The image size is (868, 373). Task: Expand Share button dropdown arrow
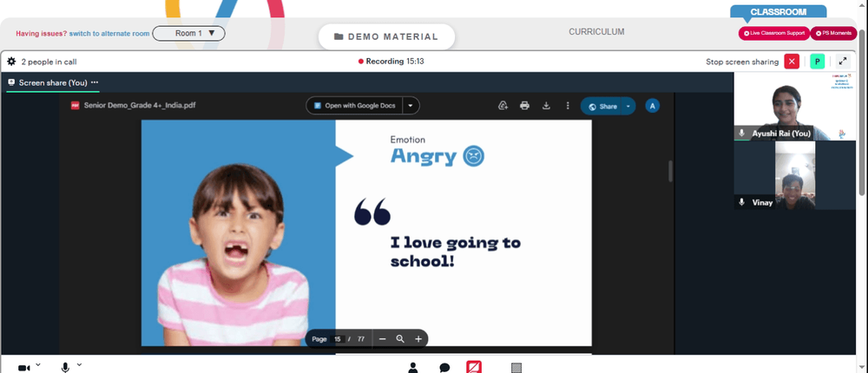[628, 106]
